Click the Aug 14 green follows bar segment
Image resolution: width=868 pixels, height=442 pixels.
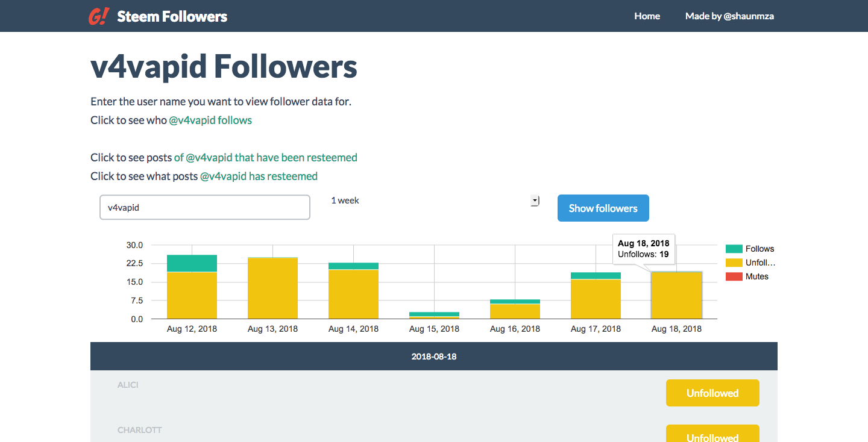[353, 266]
